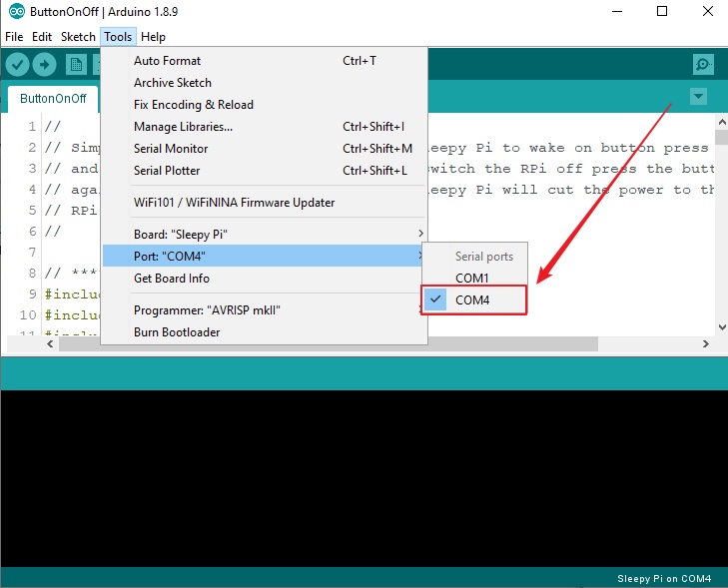The width and height of the screenshot is (728, 588).
Task: Click line number 10 in the editor
Action: [28, 314]
